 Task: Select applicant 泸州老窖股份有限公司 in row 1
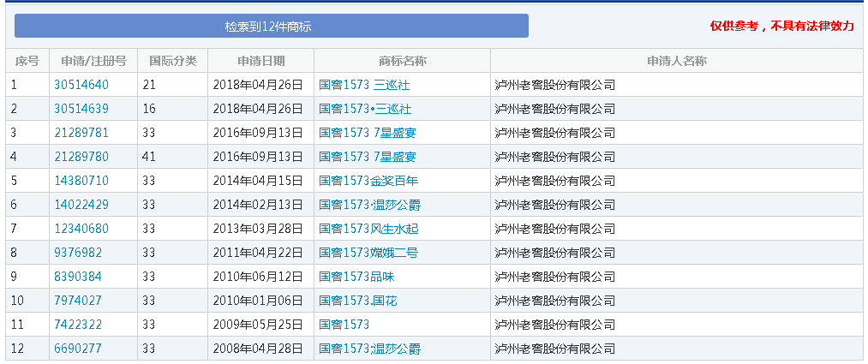click(554, 85)
